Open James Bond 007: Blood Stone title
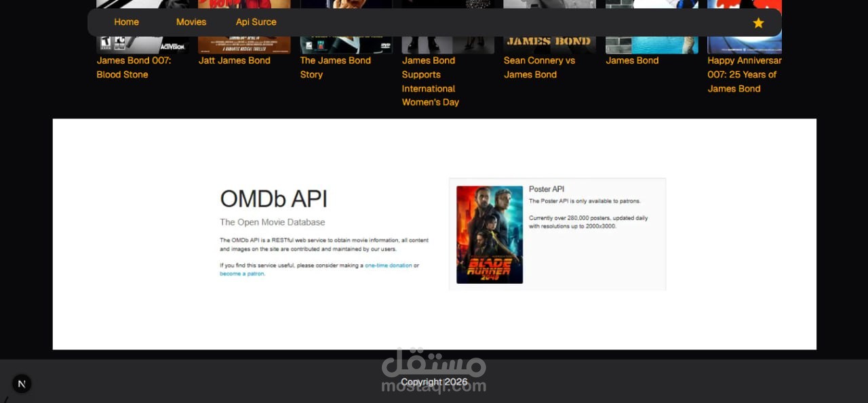 (134, 68)
